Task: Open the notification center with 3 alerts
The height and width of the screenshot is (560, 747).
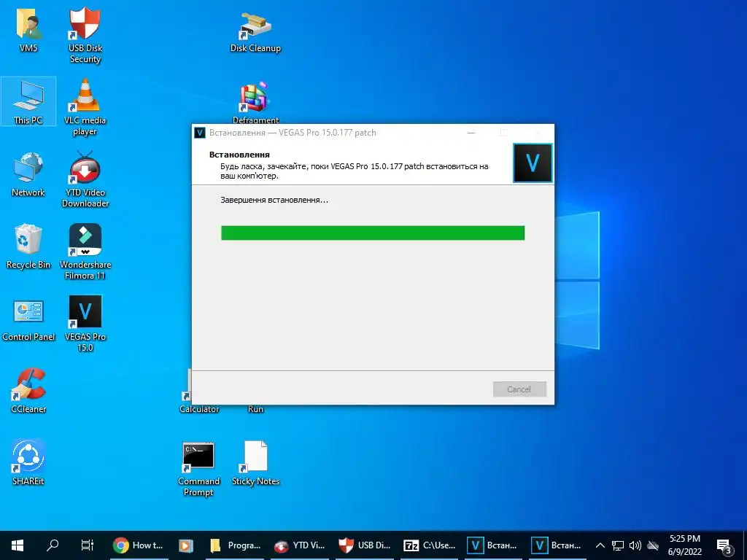Action: coord(724,546)
